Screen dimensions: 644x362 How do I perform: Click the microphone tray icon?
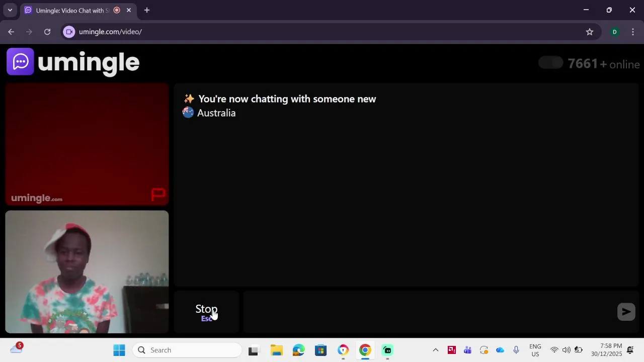click(x=516, y=350)
